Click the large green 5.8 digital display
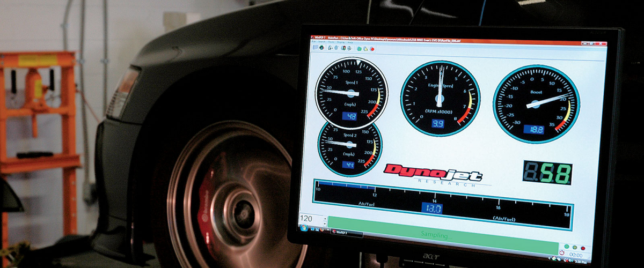 (547, 173)
